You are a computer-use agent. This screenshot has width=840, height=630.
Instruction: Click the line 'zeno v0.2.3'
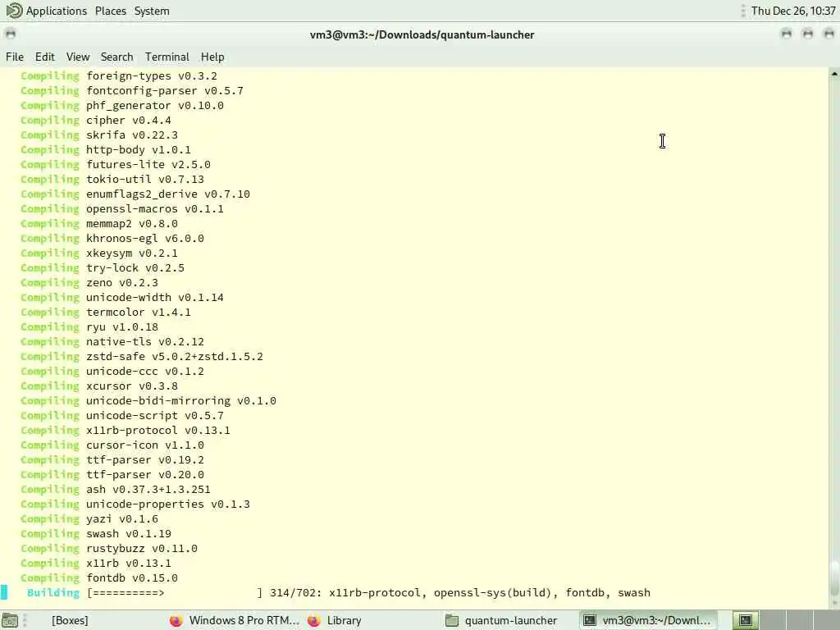pos(122,283)
